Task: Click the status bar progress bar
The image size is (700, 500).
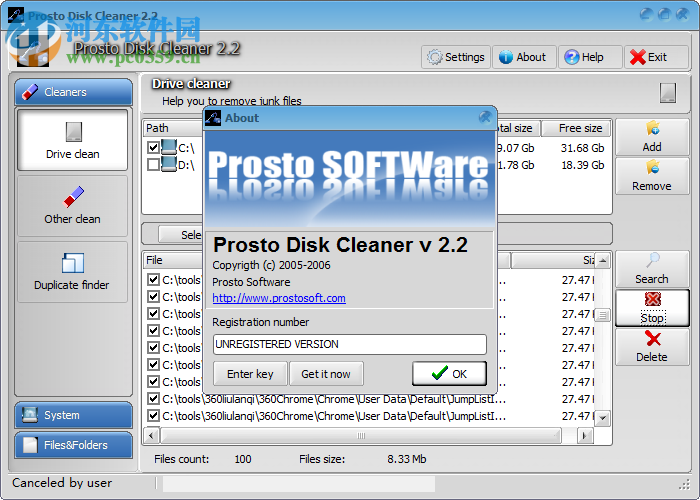Action: click(x=299, y=483)
